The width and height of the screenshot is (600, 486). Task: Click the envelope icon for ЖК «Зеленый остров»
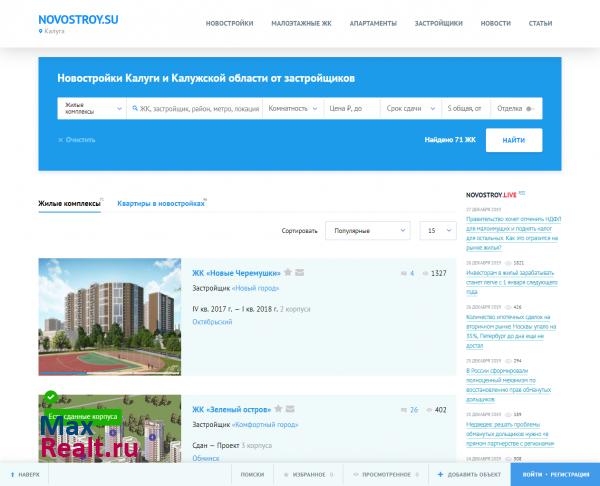[x=290, y=409]
